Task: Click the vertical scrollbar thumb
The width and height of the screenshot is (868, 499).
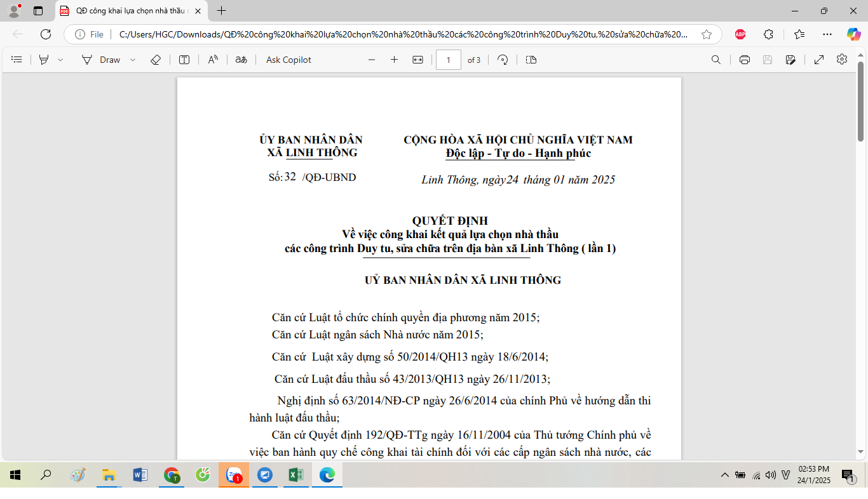Action: (861, 101)
